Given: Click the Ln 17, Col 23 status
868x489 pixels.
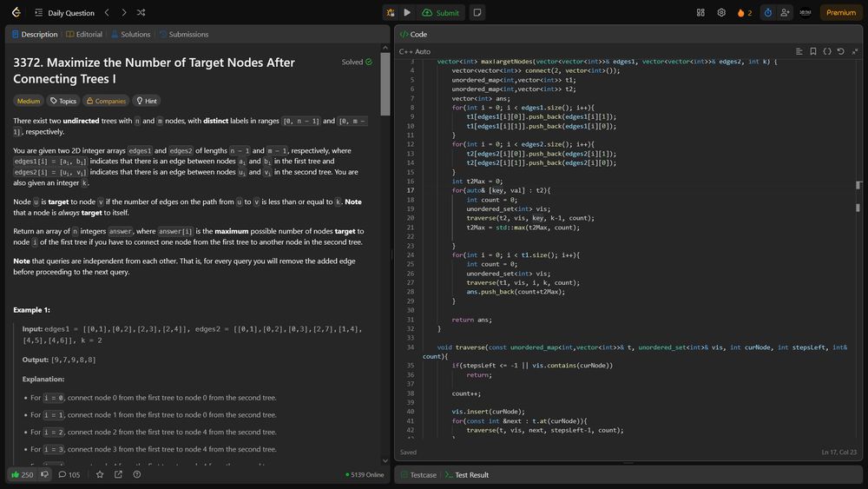Looking at the screenshot, I should point(839,453).
